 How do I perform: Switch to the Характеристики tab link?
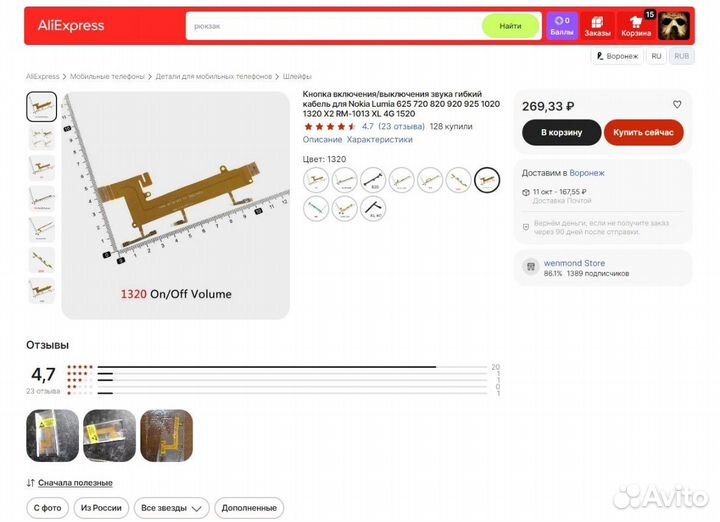pyautogui.click(x=379, y=140)
